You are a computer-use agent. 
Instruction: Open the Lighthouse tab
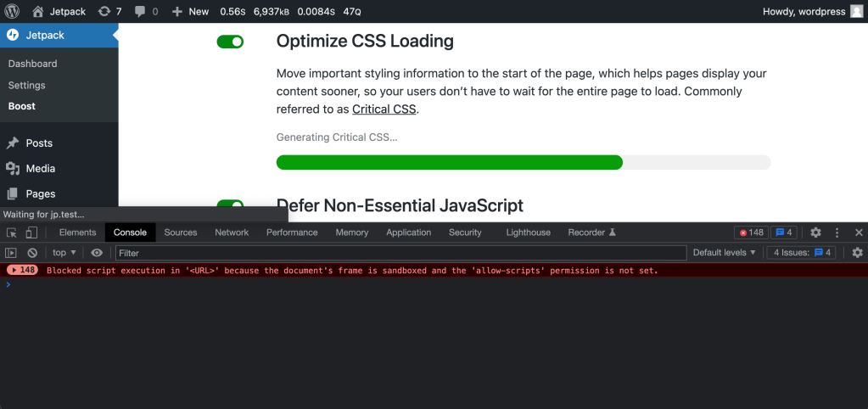coord(528,233)
